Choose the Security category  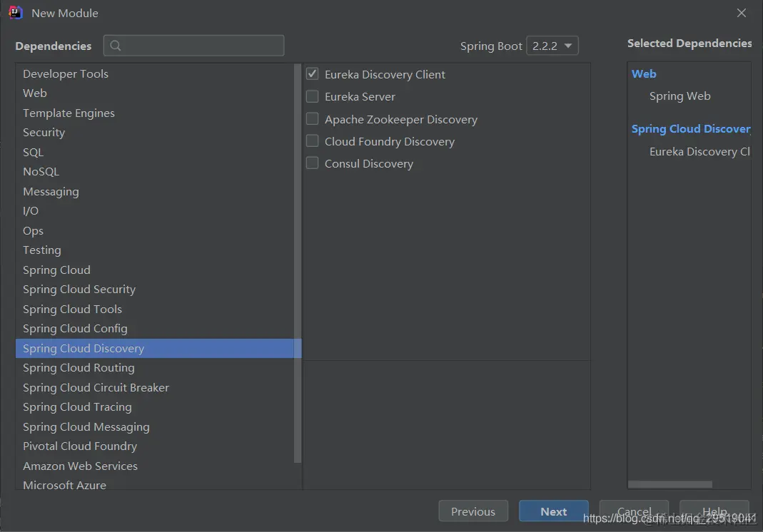(x=155, y=132)
